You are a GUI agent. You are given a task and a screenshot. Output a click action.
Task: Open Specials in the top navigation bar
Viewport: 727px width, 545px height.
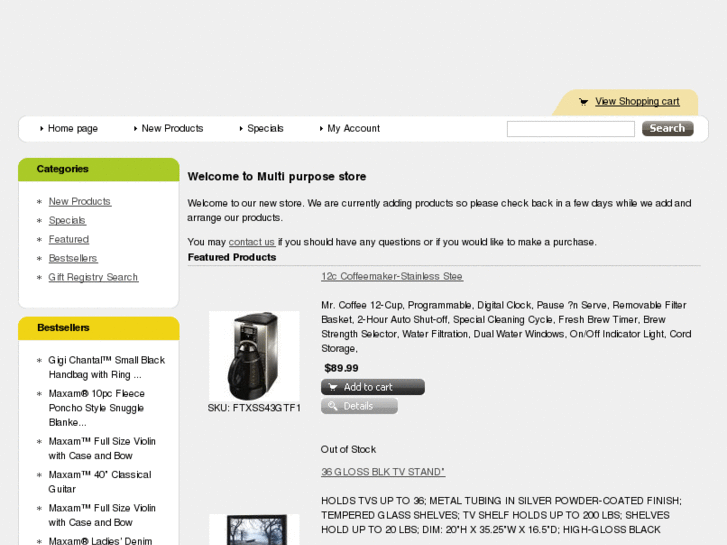(265, 128)
